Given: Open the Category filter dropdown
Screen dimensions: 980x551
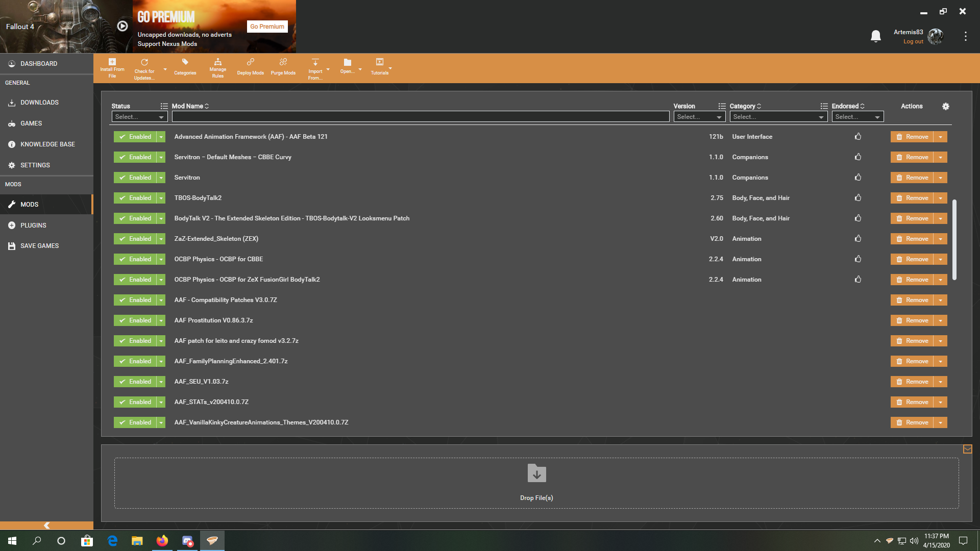Looking at the screenshot, I should pos(778,117).
